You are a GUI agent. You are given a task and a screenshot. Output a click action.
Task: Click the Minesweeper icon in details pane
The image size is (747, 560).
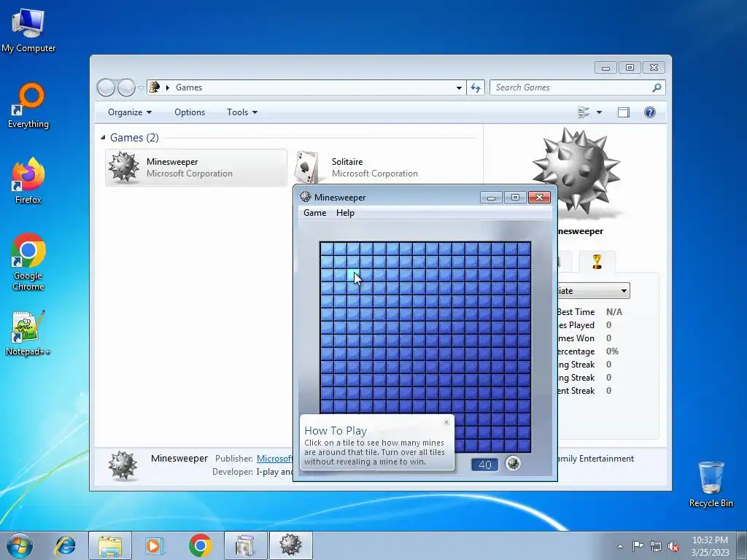point(123,465)
